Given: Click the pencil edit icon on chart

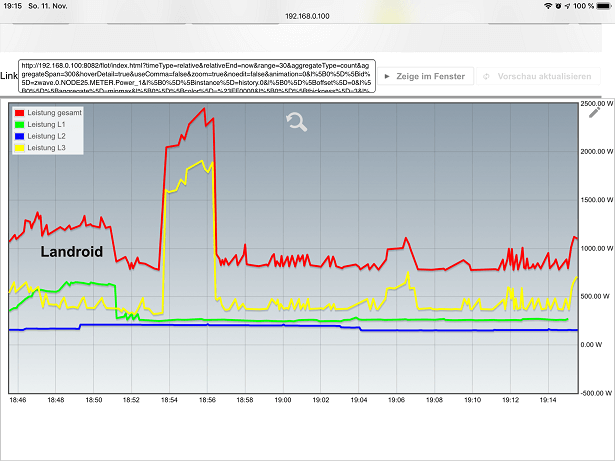Looking at the screenshot, I should tap(597, 112).
